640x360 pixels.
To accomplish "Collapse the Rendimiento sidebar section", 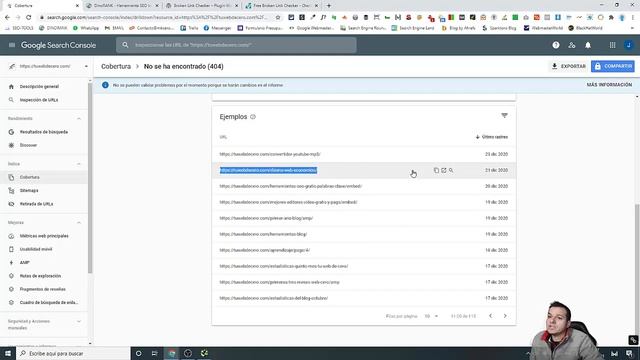I will pos(79,118).
